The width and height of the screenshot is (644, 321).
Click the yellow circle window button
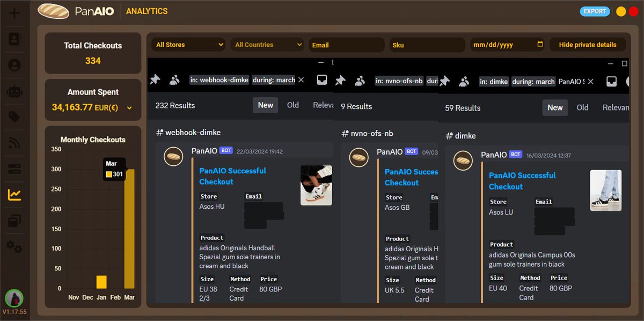pyautogui.click(x=621, y=11)
